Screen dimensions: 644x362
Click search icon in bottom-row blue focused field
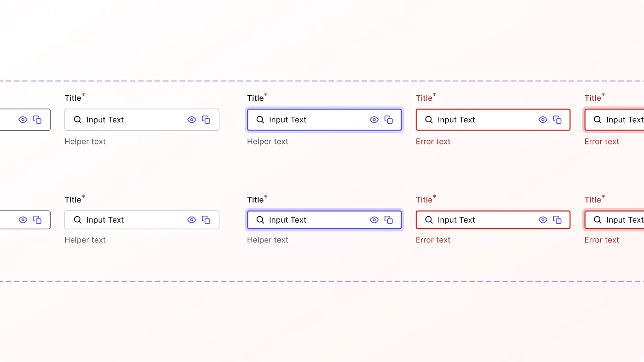pyautogui.click(x=260, y=220)
